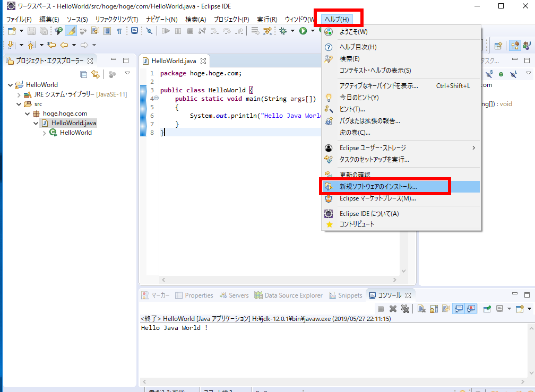Open the ファイル(F) menu
This screenshot has width=535, height=392.
pos(19,20)
